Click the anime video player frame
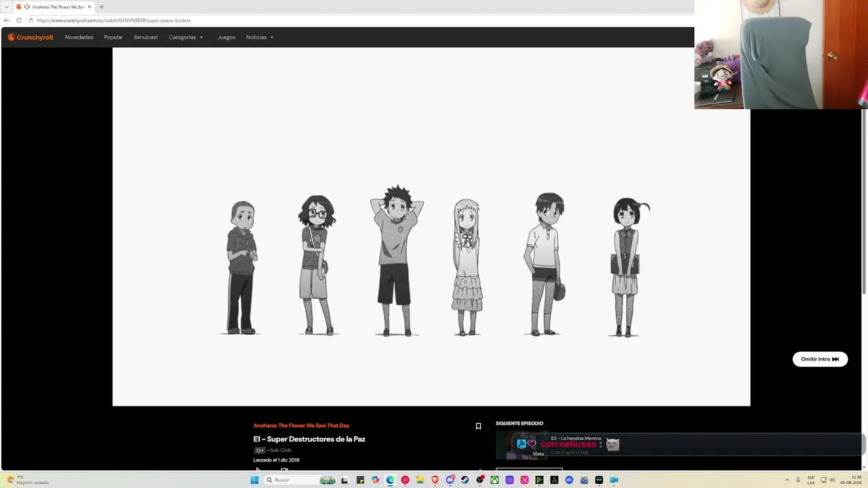 tap(431, 226)
